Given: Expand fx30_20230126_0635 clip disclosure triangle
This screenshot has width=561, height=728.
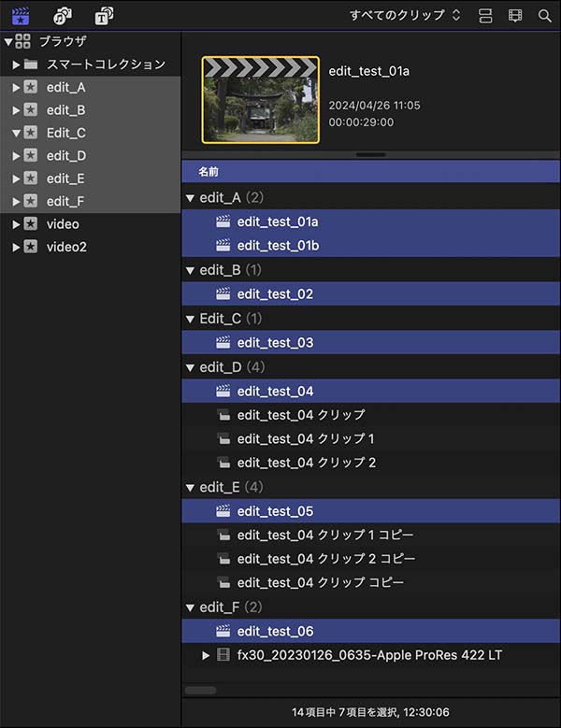Looking at the screenshot, I should (x=206, y=655).
